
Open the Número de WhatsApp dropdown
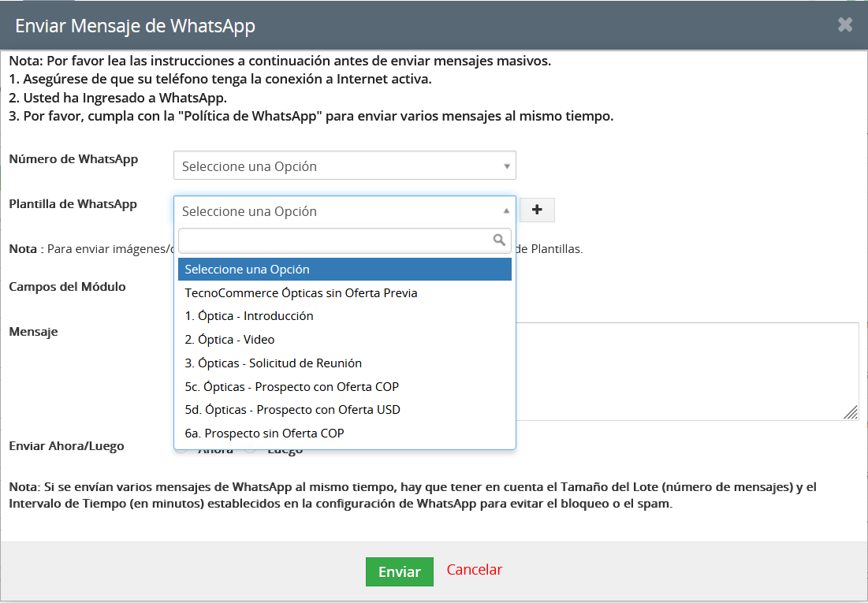pyautogui.click(x=345, y=166)
